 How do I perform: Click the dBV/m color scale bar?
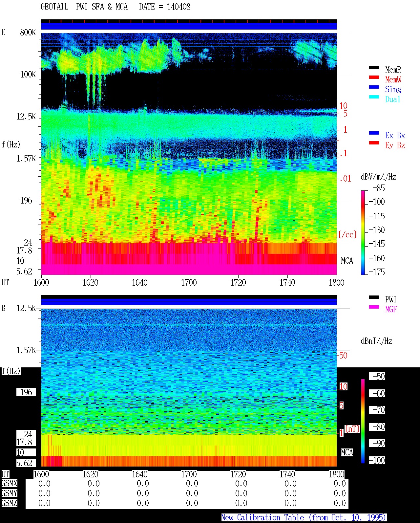363,232
